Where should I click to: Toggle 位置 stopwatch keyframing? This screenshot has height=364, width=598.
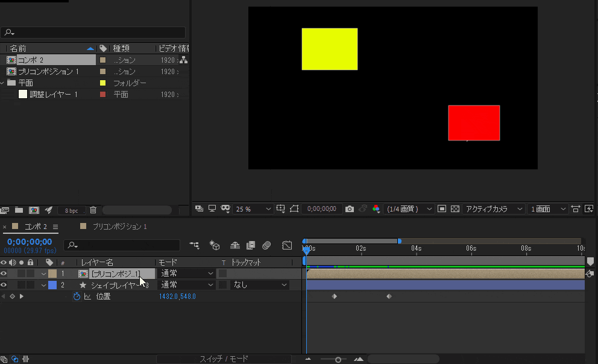[77, 296]
